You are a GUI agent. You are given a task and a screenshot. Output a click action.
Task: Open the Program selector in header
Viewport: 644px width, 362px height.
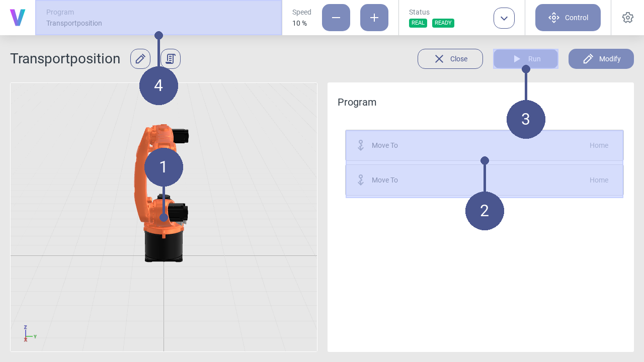(x=158, y=18)
